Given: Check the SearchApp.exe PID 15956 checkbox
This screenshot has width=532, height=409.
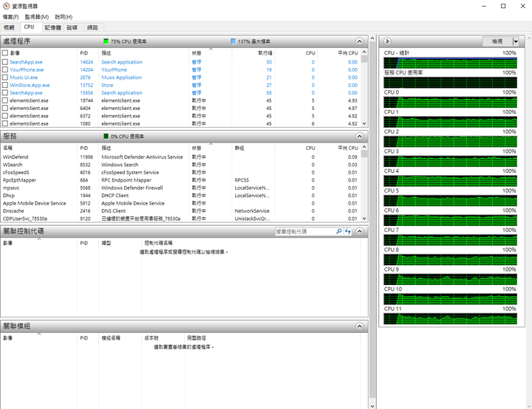Looking at the screenshot, I should coord(5,92).
